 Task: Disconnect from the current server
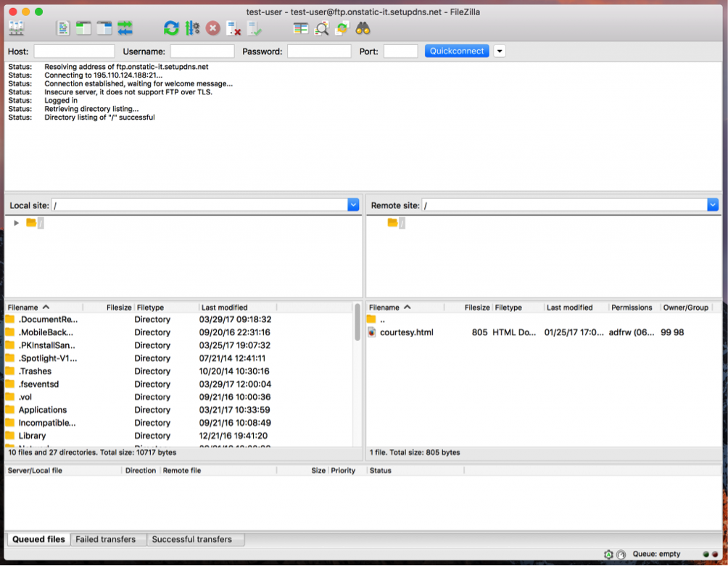click(x=233, y=28)
